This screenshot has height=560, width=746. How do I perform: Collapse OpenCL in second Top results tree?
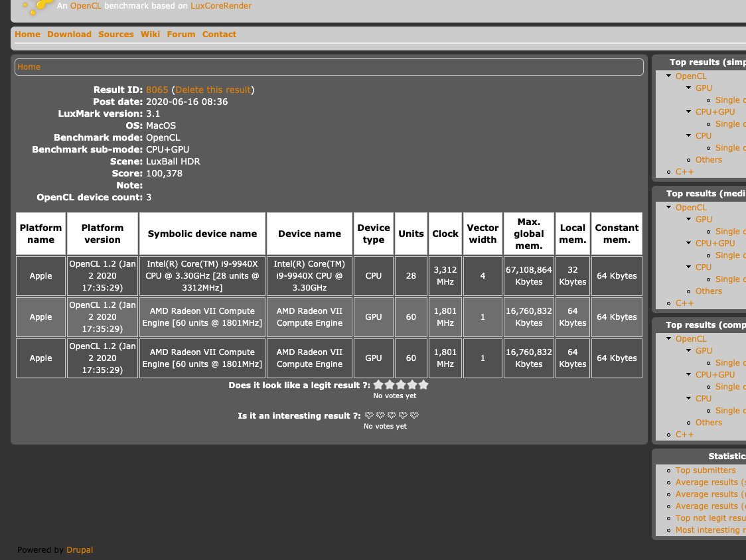(668, 208)
